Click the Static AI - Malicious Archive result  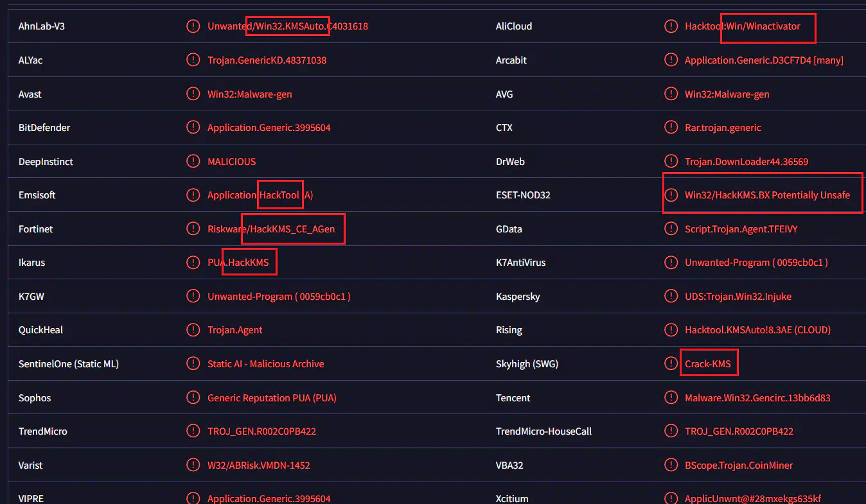265,364
